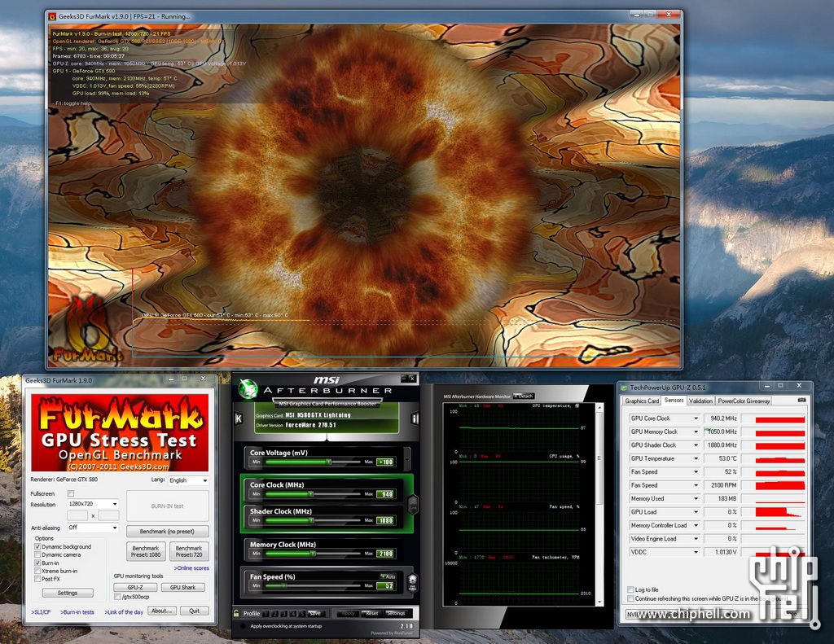
Task: Toggle the Afterburner profile lock icon
Action: pyautogui.click(x=236, y=613)
